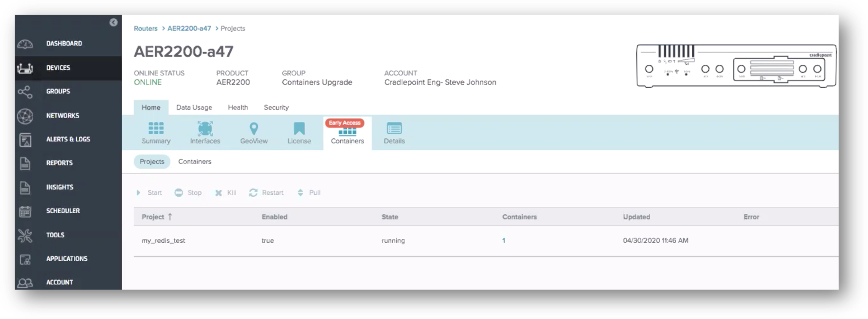Viewport: 868px width, 319px height.
Task: Open the Dashboard gauge icon
Action: pyautogui.click(x=25, y=44)
